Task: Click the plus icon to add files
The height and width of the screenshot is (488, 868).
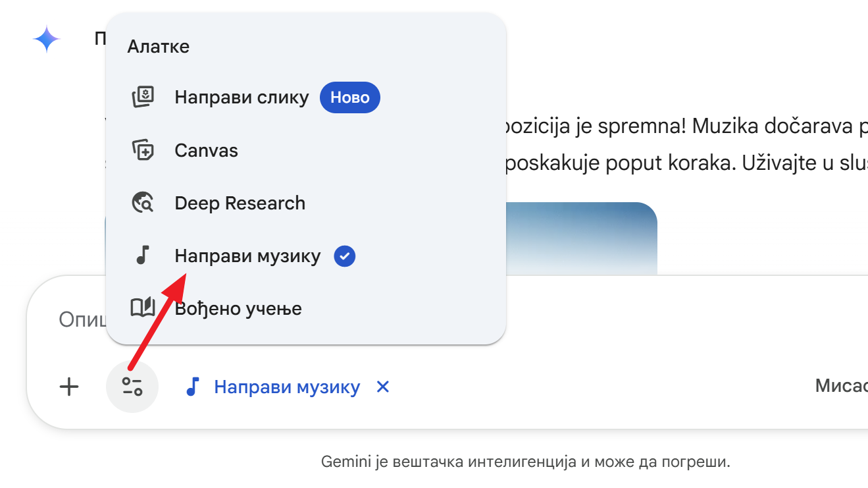Action: 69,387
